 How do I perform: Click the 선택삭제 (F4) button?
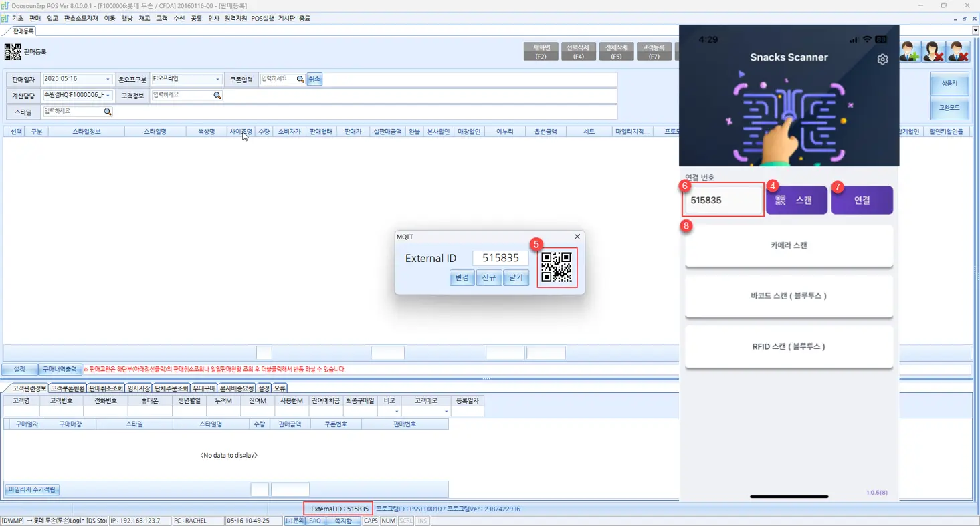click(578, 51)
